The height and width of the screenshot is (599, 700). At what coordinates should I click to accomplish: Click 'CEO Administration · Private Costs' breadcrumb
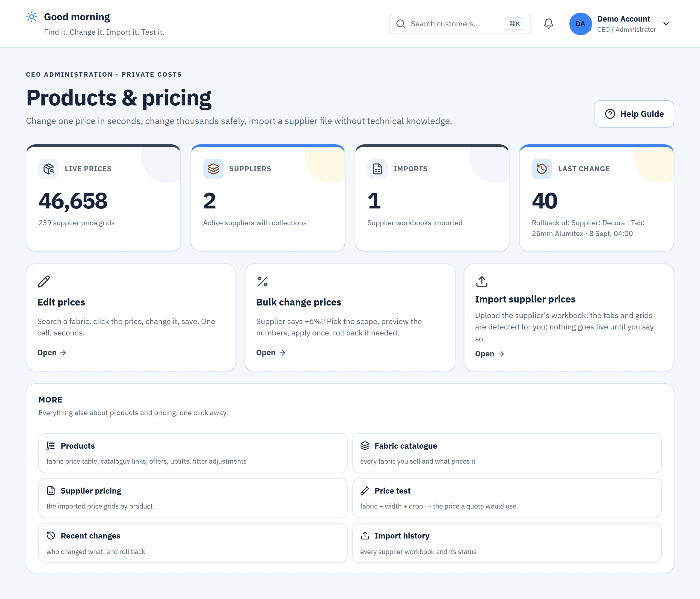click(x=104, y=74)
